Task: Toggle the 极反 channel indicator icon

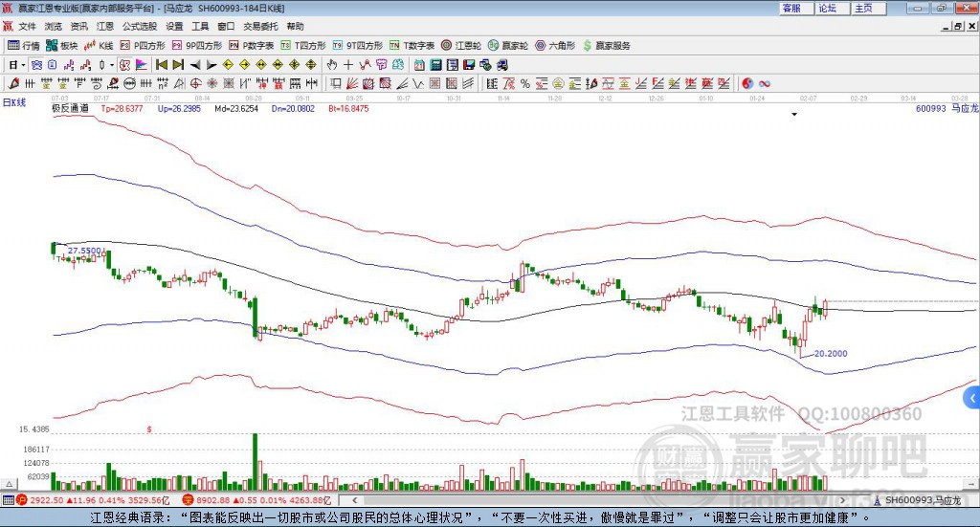Action: tap(124, 65)
